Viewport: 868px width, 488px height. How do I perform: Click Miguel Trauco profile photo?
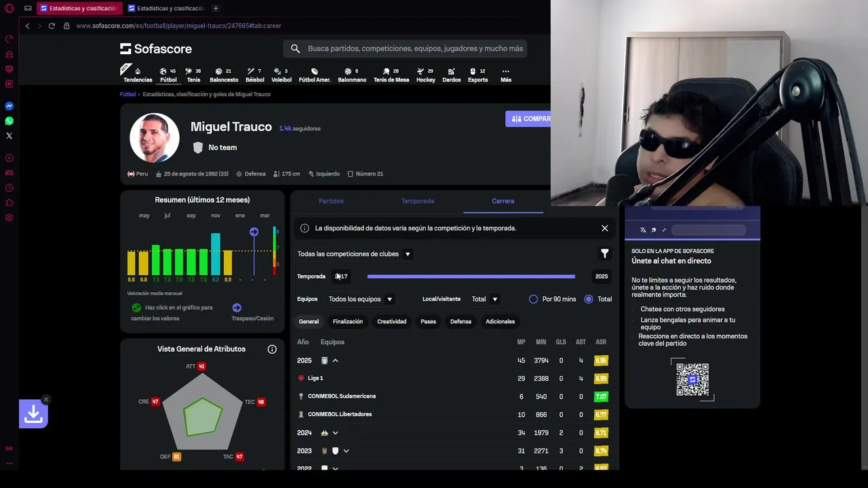coord(155,138)
